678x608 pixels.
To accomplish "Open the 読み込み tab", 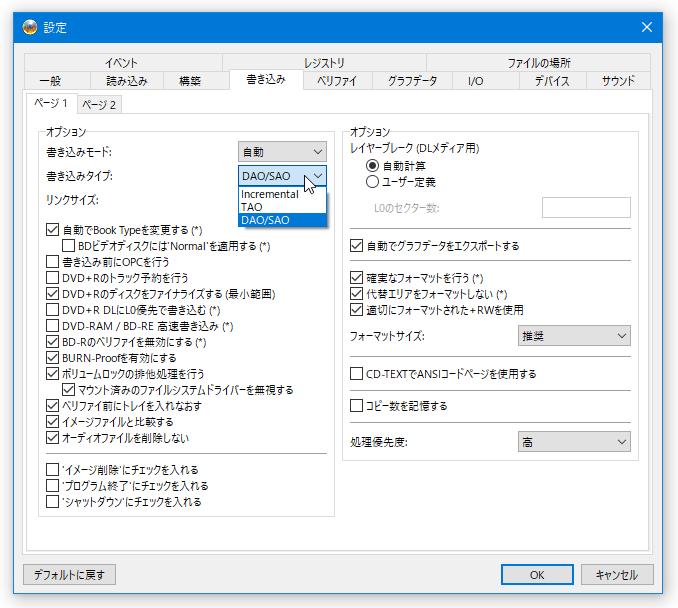I will 127,81.
